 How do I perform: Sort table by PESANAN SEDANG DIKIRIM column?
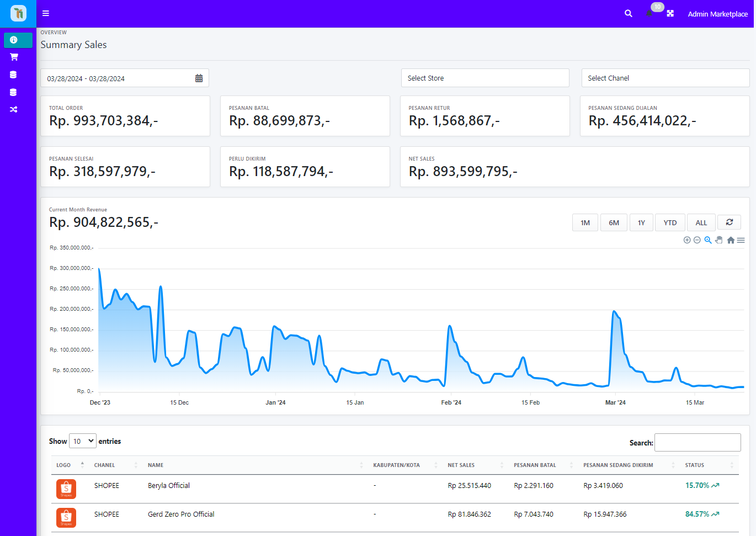click(x=629, y=465)
